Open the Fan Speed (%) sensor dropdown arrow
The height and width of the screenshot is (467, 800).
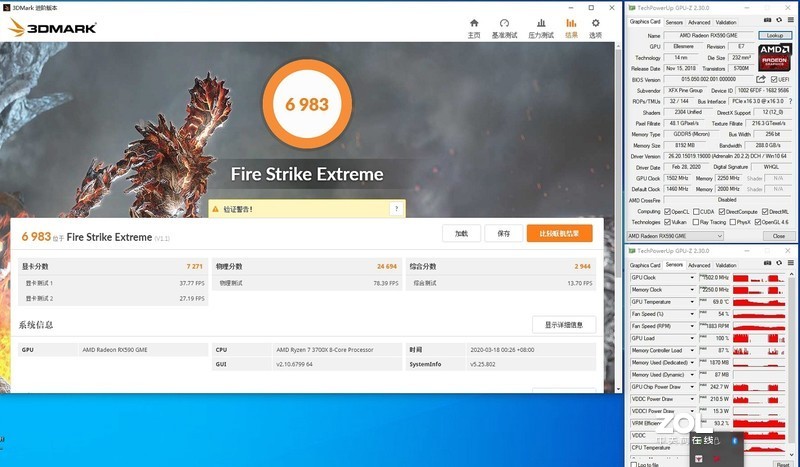coord(692,314)
